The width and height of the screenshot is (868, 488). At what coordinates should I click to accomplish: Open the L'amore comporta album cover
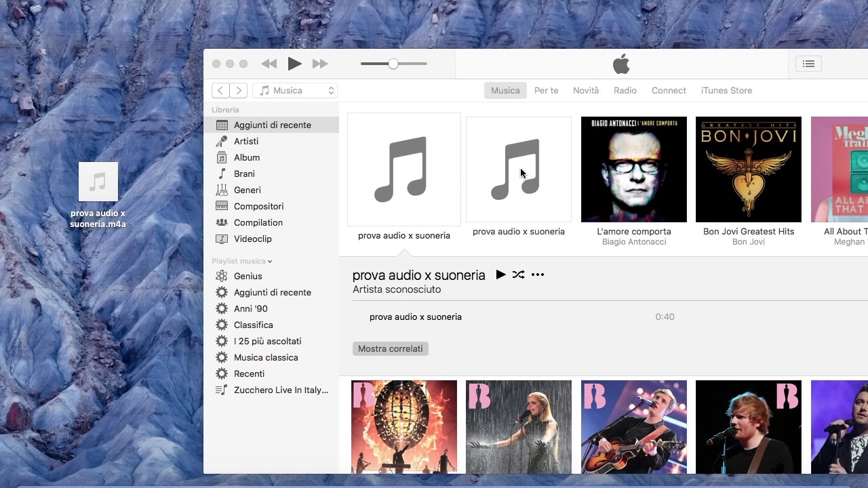click(634, 169)
